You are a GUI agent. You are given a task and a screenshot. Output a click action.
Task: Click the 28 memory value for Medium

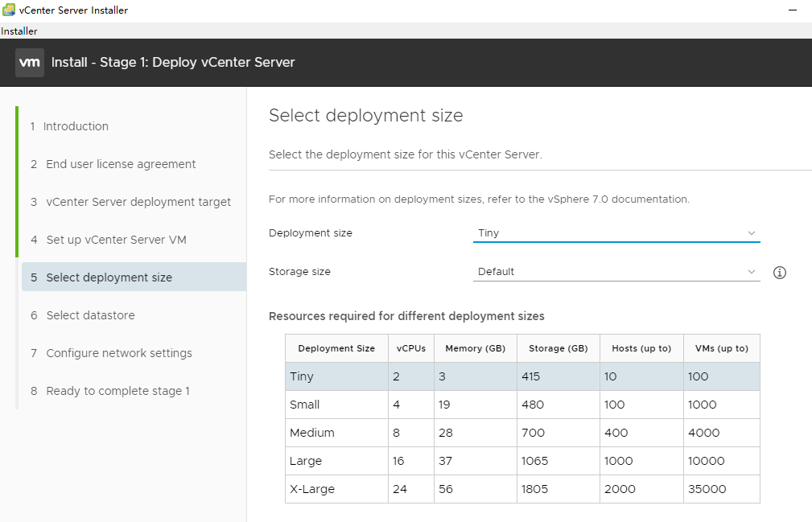coord(446,433)
